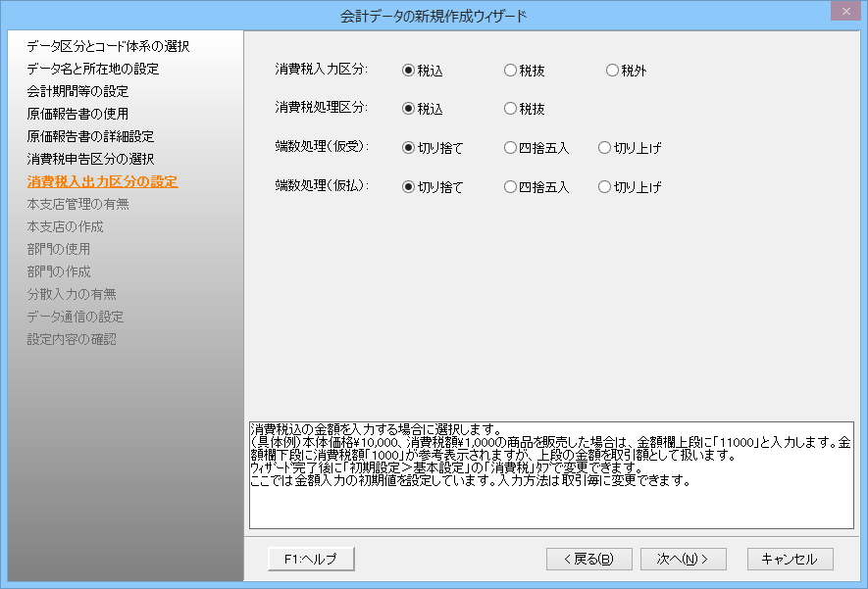
Task: Set 端数処理(仮受) to 四捨五入
Action: [510, 148]
